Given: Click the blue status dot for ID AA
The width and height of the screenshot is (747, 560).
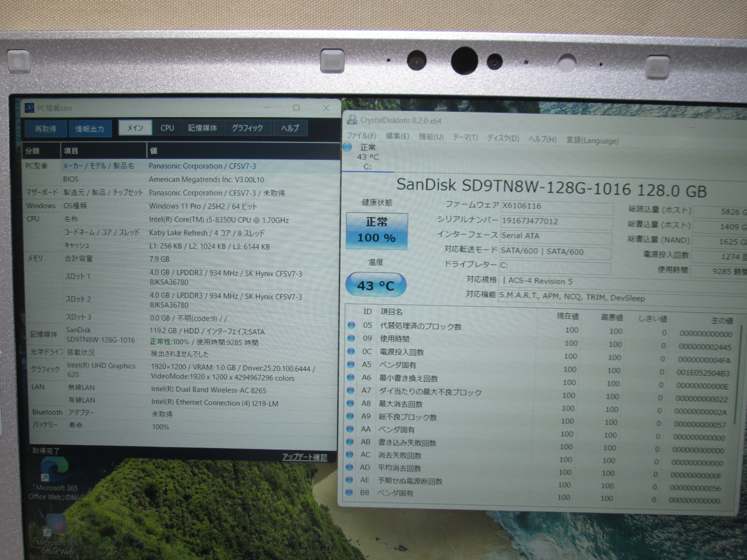Looking at the screenshot, I should point(350,429).
